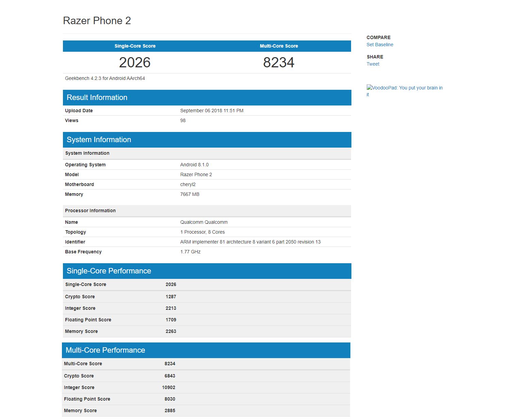Viewport: 513px width, 420px height.
Task: Click the Floating Point Score label beside 1709
Action: point(88,320)
